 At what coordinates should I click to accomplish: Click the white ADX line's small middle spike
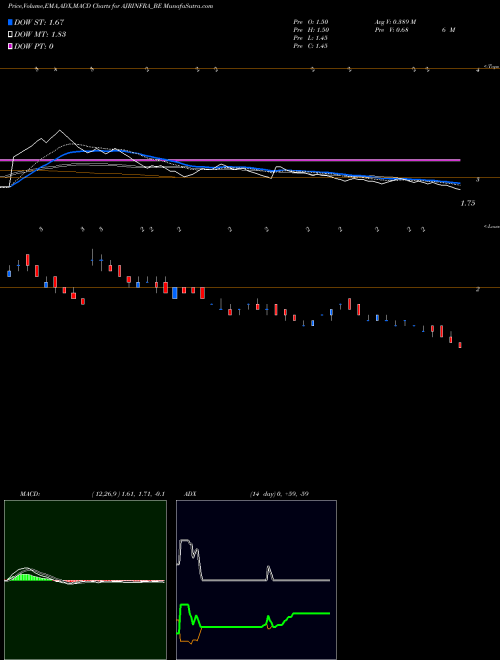(269, 573)
